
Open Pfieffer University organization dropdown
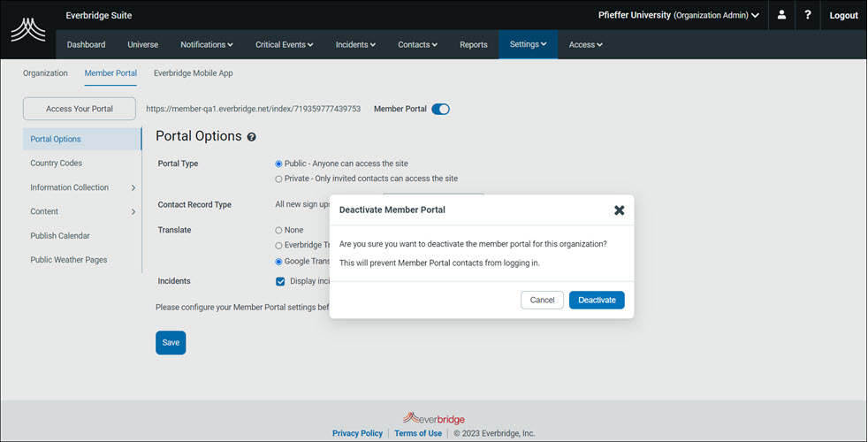click(x=679, y=15)
